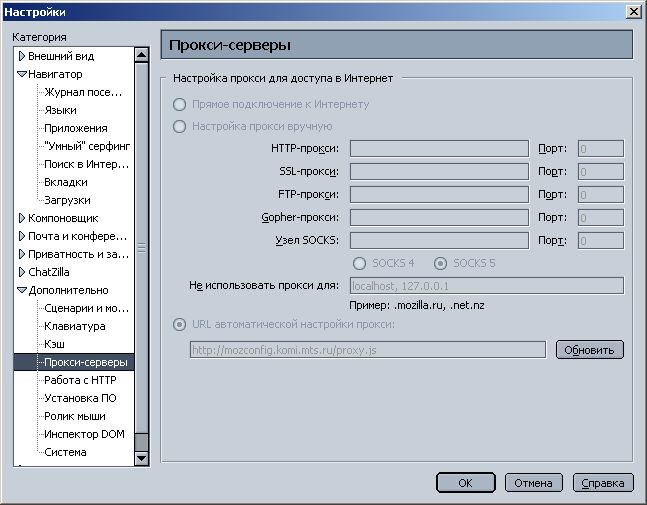Expand the ChatZilla category
647x505 pixels.
(x=21, y=272)
